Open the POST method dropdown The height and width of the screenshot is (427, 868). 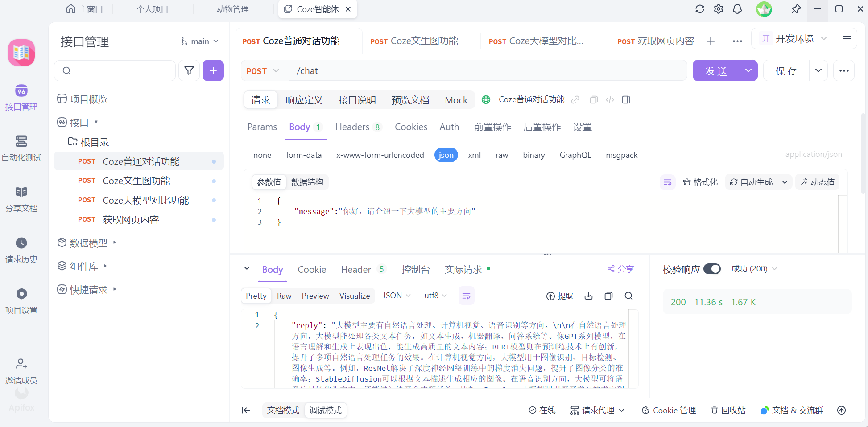[x=263, y=71]
